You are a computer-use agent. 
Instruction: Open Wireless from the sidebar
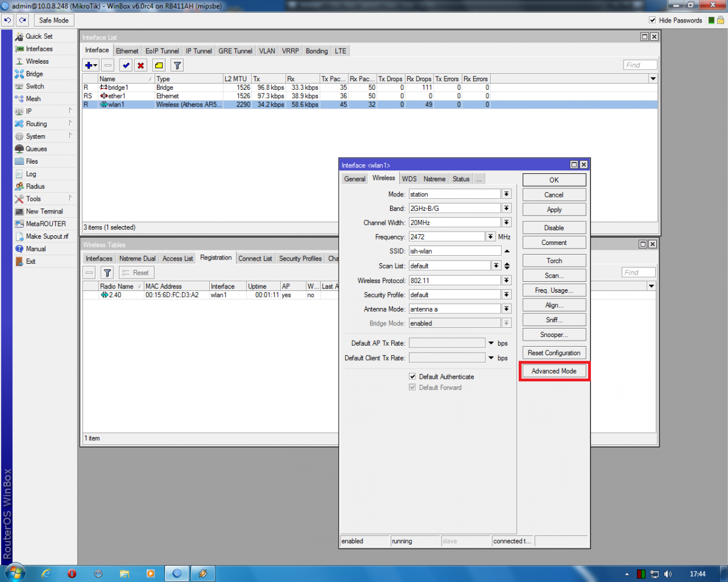coord(37,61)
